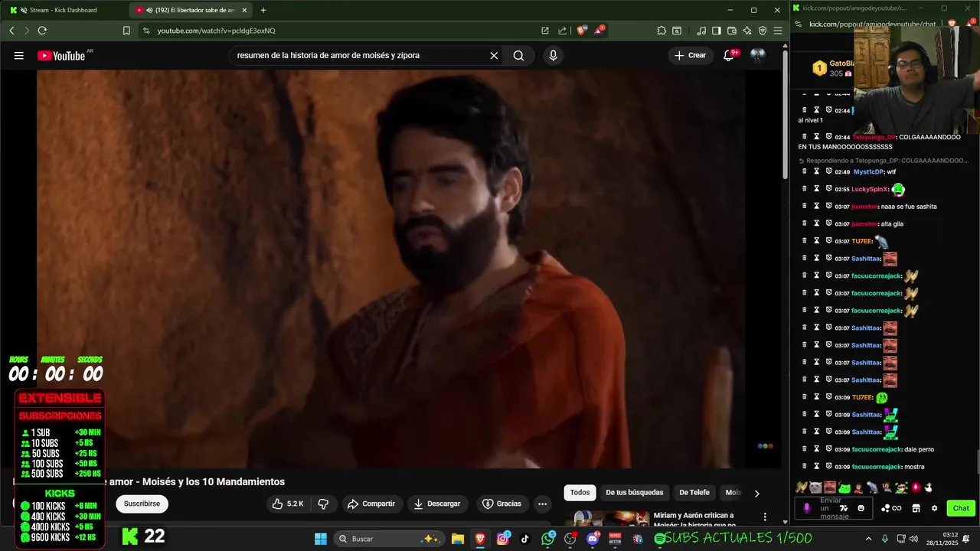
Task: Open the YouTube guide hamburger menu
Action: coord(18,55)
